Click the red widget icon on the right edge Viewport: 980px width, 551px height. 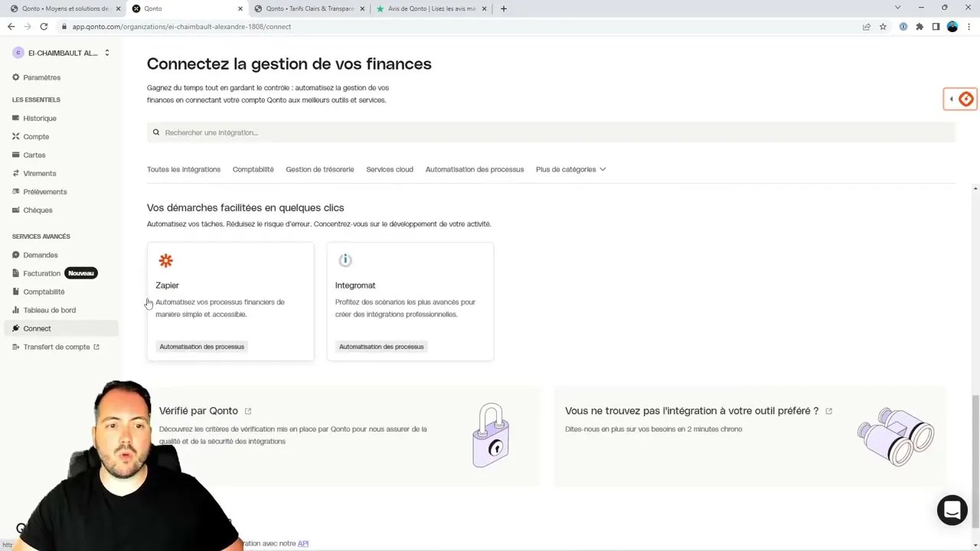pyautogui.click(x=965, y=99)
